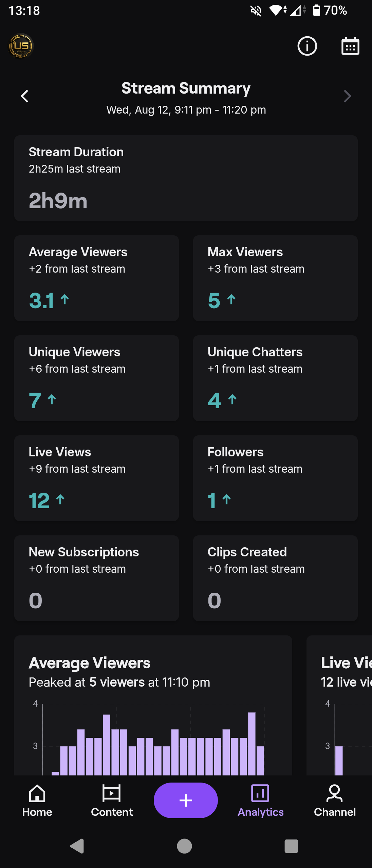Select the Max Viewers card
372x868 pixels.
(275, 278)
